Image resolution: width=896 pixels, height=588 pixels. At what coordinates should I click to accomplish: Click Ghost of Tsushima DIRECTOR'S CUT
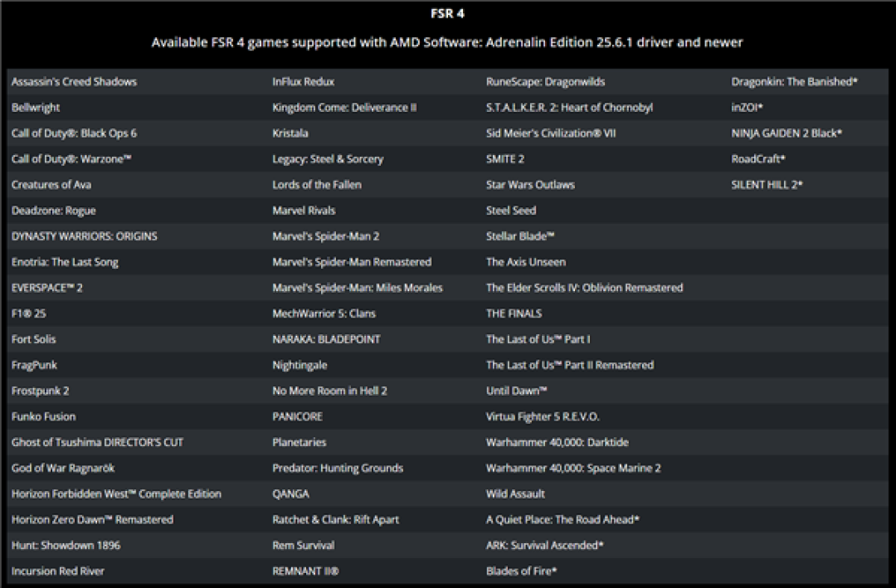point(97,442)
